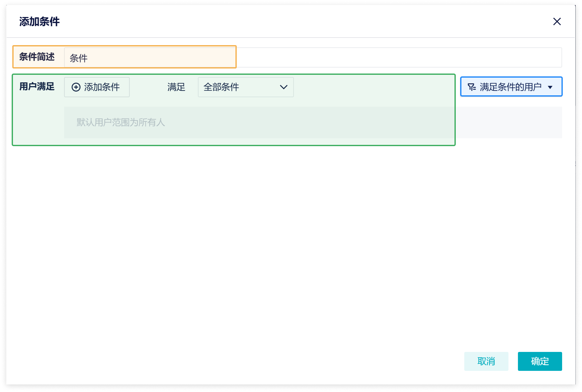Click the 条件简述 label
The height and width of the screenshot is (392, 582).
(x=37, y=57)
